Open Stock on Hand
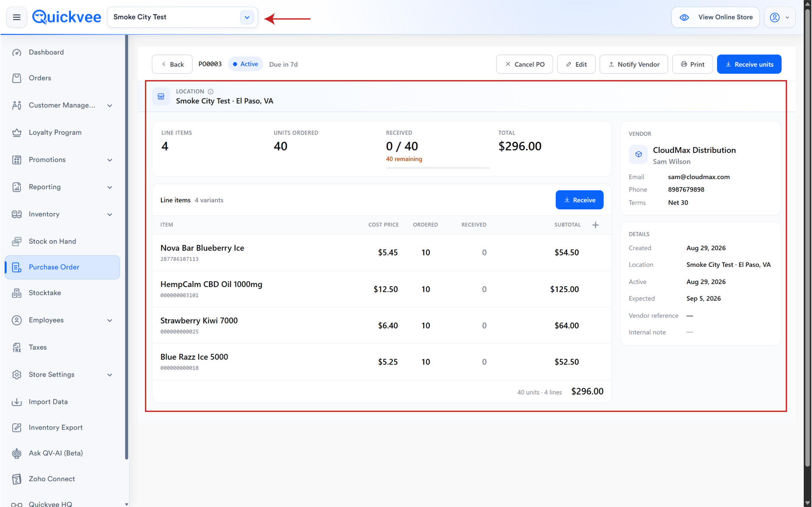Screen dimensions: 812x507 coord(52,241)
